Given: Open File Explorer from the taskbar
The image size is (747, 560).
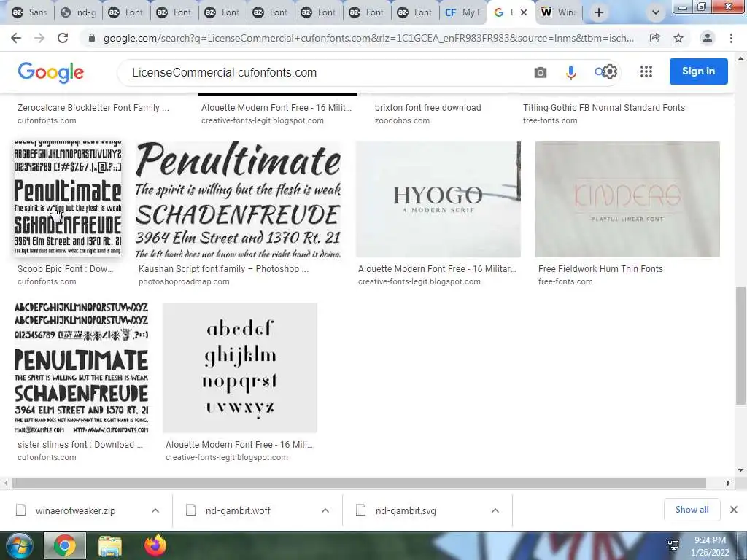Looking at the screenshot, I should (110, 545).
